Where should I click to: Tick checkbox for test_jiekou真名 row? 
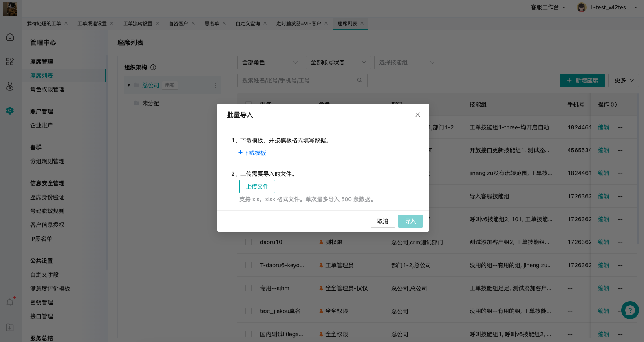(249, 311)
